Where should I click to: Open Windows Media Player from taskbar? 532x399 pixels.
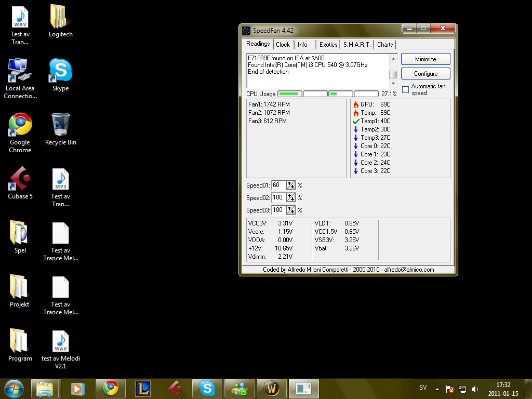click(x=77, y=388)
